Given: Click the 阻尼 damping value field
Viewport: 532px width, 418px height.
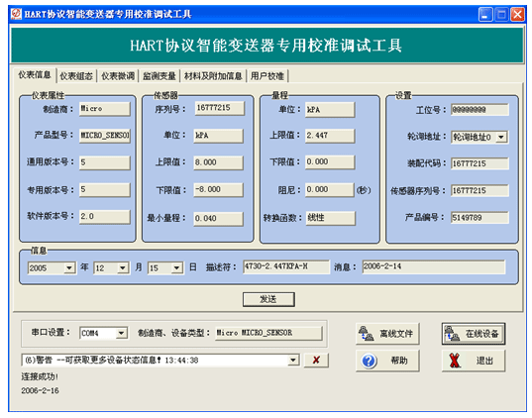Looking at the screenshot, I should coord(330,189).
